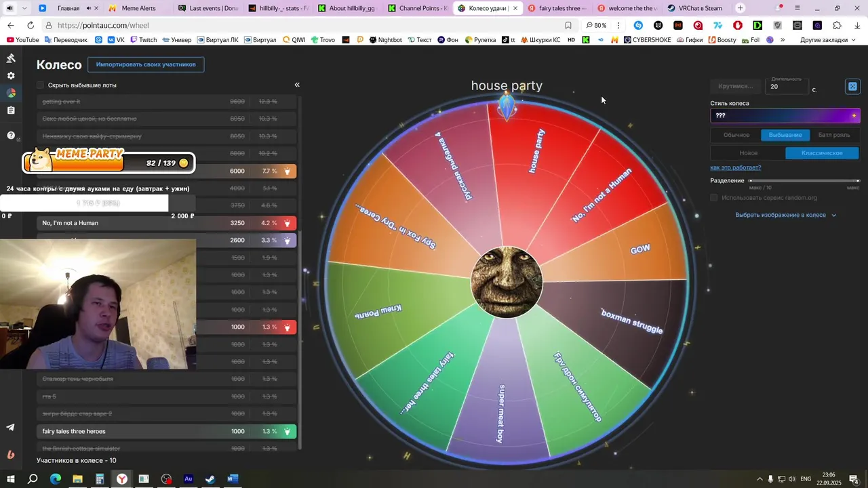
Task: Adjust the 'Разделение' slider track
Action: click(x=804, y=181)
